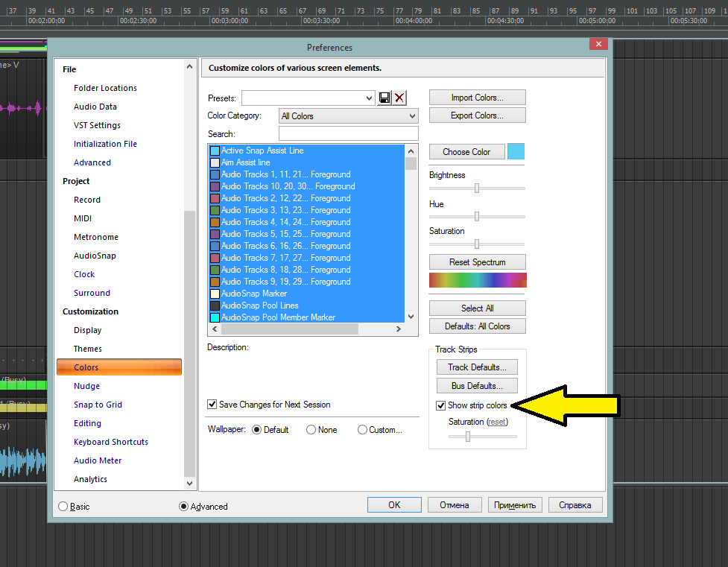Select the AudioSnap Marker color entry
728x567 pixels.
point(307,294)
